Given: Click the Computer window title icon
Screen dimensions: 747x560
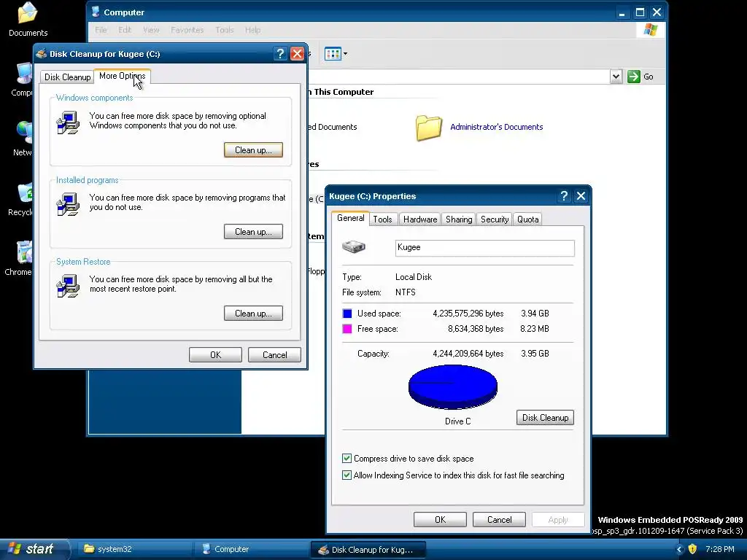Looking at the screenshot, I should click(x=96, y=12).
